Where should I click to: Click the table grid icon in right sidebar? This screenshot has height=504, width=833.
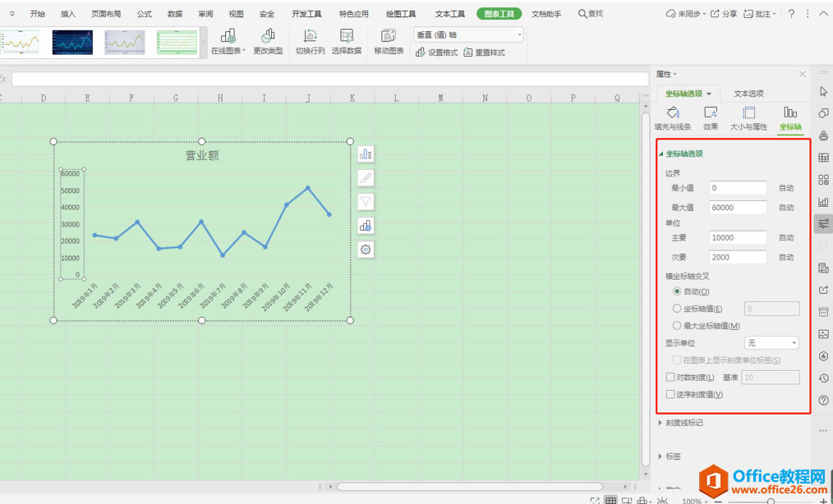click(x=823, y=158)
